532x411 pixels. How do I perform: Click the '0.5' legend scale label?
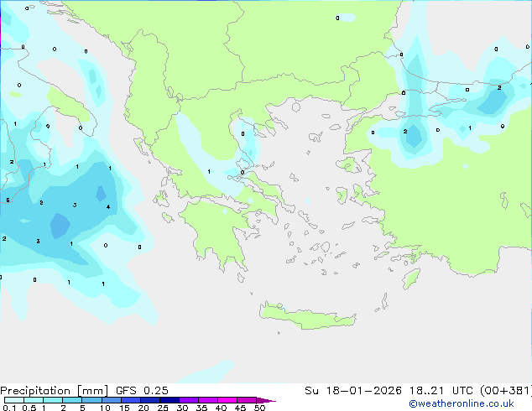coord(29,408)
